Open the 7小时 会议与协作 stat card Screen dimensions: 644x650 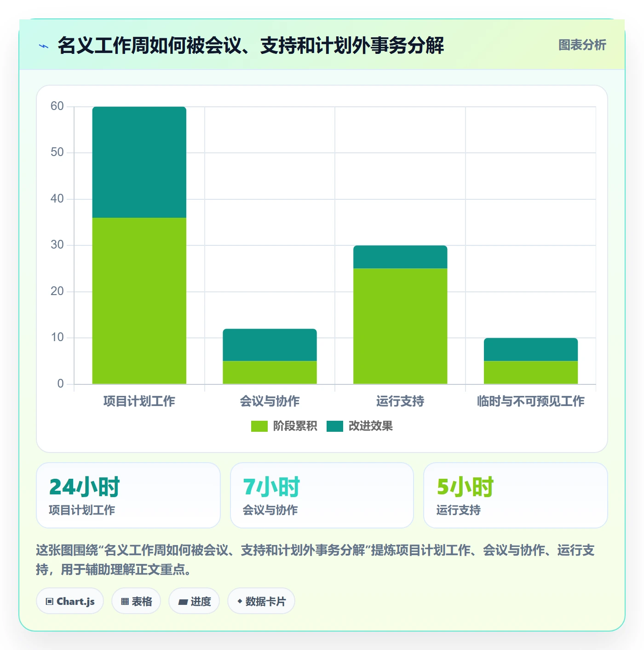tap(322, 495)
